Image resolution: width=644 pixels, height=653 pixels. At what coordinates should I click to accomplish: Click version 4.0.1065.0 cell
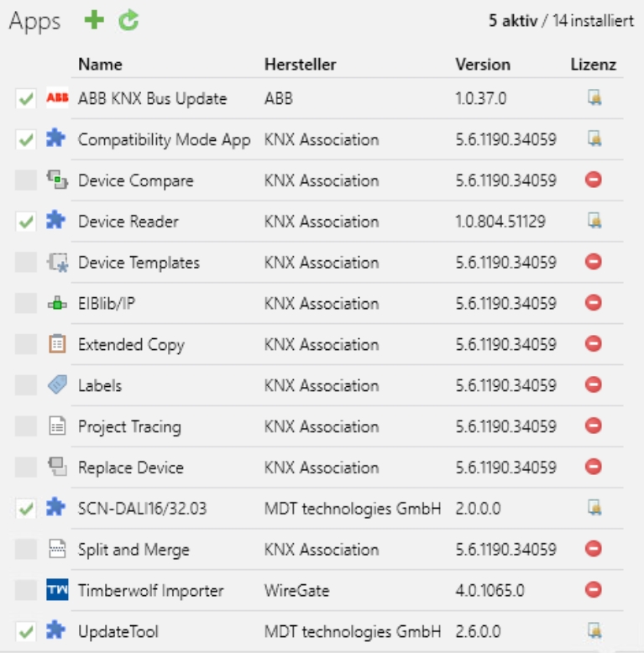490,591
